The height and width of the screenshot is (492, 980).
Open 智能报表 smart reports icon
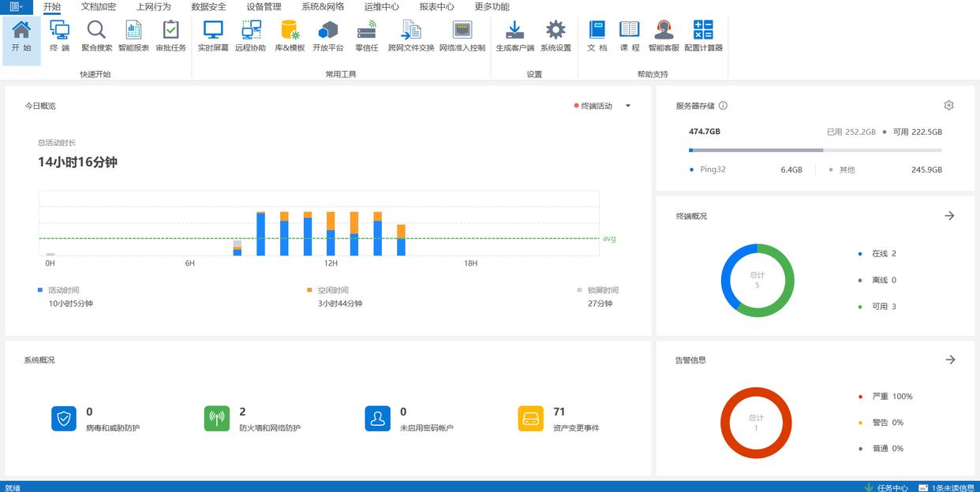(x=133, y=36)
